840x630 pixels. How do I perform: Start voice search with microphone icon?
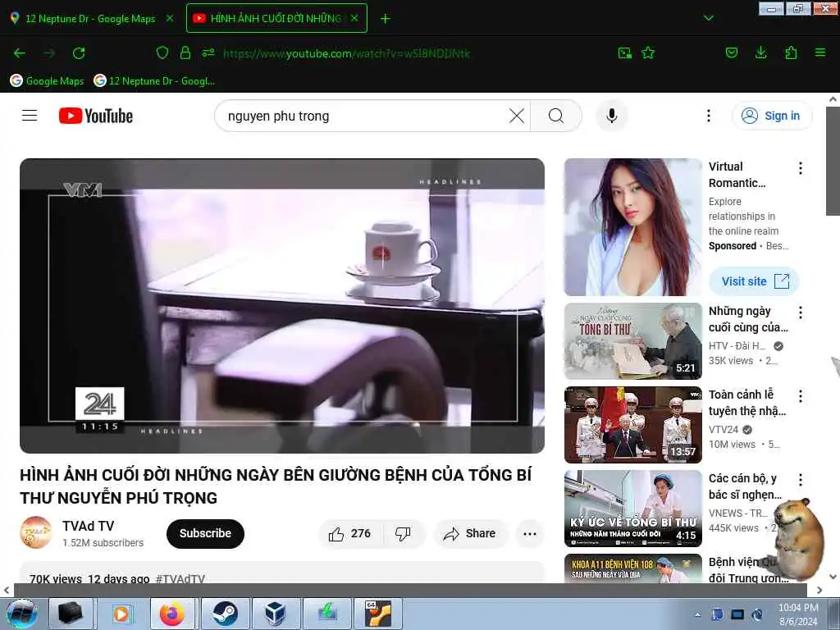pyautogui.click(x=612, y=116)
